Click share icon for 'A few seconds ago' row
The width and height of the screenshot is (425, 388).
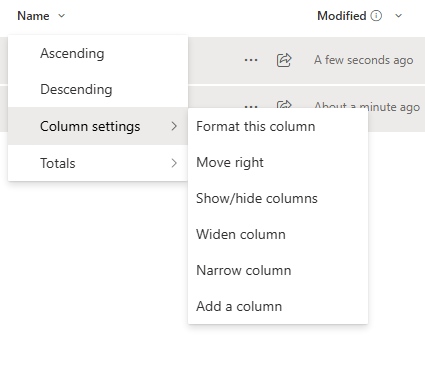[284, 60]
